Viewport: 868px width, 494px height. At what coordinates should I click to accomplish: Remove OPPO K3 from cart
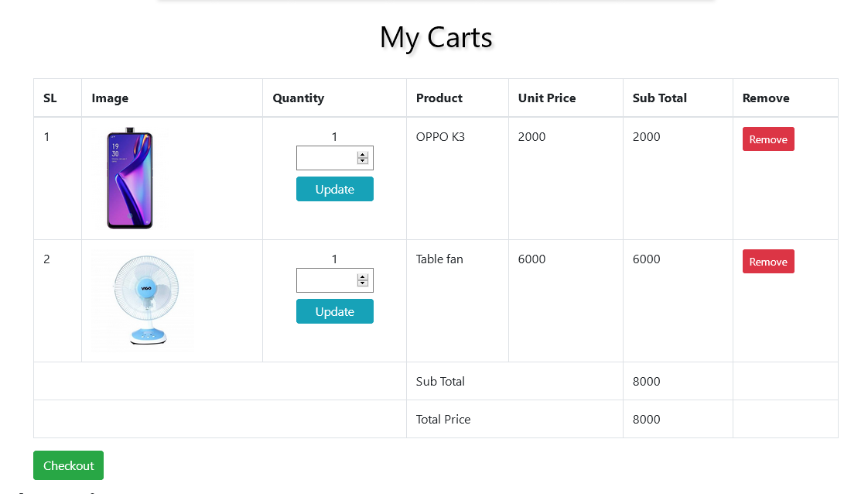[767, 139]
